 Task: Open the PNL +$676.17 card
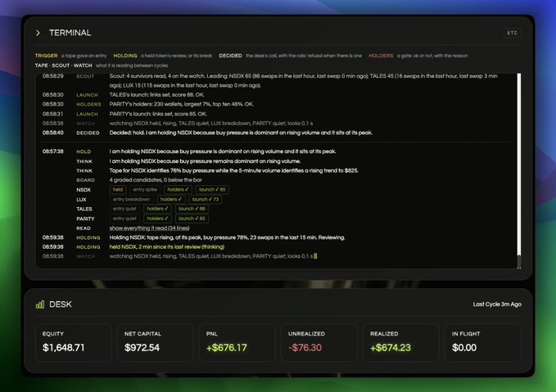click(237, 342)
